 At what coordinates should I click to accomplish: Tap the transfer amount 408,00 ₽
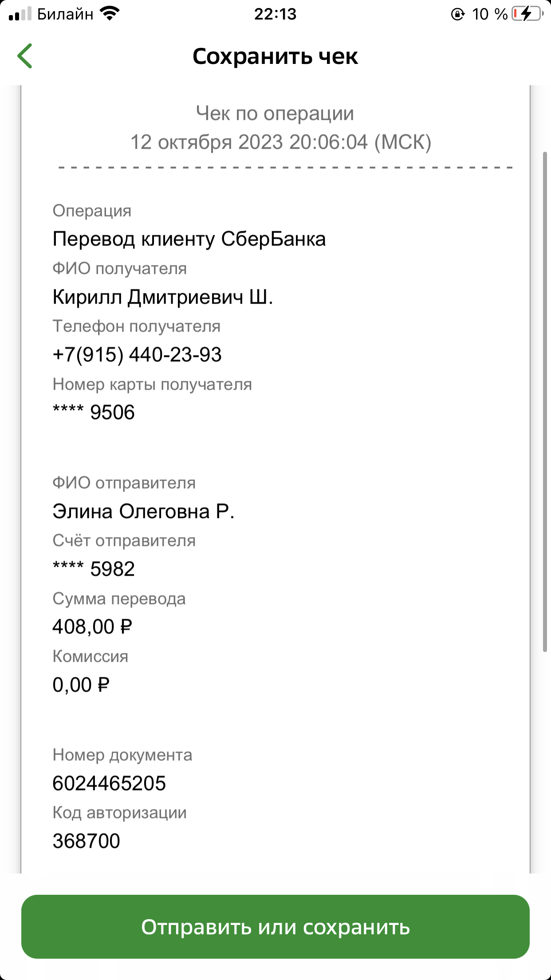pos(92,627)
